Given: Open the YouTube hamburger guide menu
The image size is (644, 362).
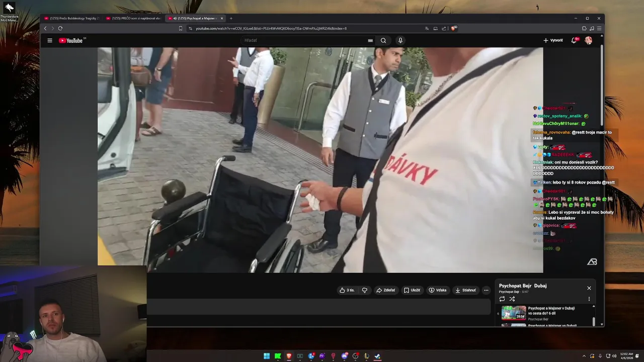Looking at the screenshot, I should point(50,41).
